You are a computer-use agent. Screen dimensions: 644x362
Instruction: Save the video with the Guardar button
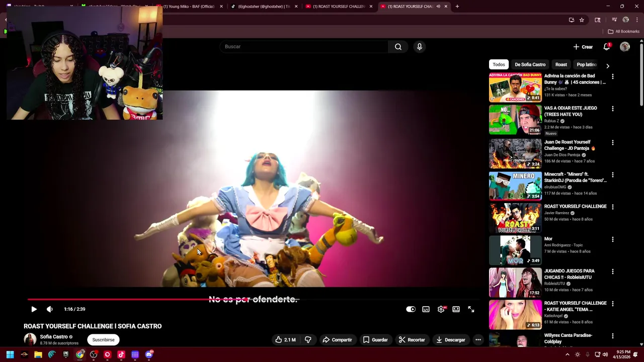point(375,340)
